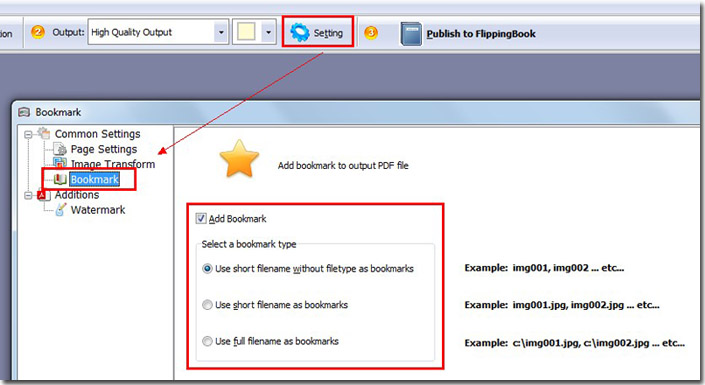The width and height of the screenshot is (705, 385).
Task: Click the orange star bookmark icon
Action: [239, 158]
